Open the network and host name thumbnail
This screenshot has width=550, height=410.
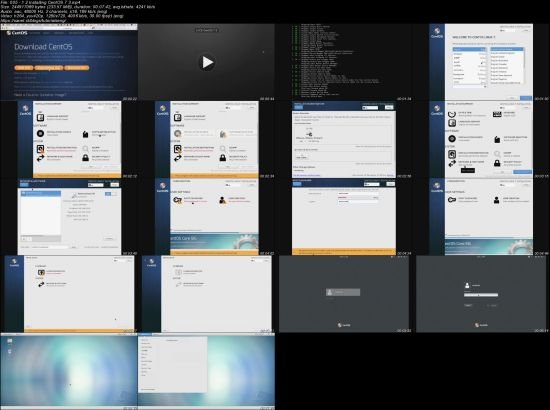tap(69, 217)
